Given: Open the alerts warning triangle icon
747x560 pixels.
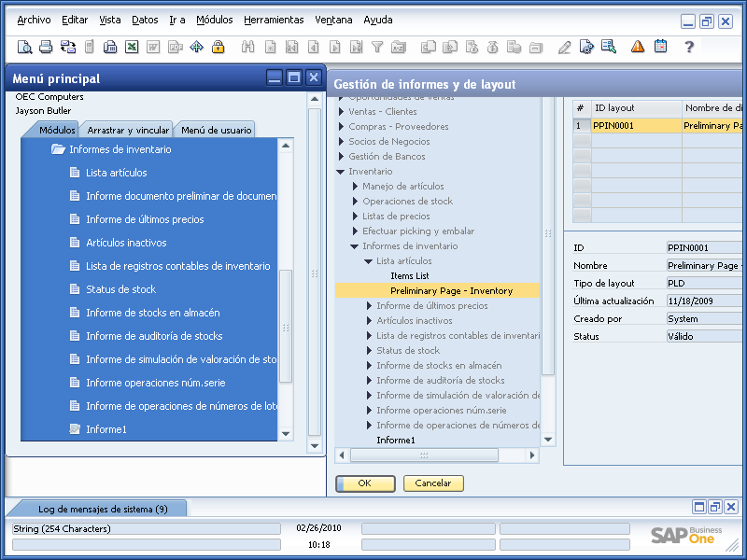Looking at the screenshot, I should click(x=637, y=46).
